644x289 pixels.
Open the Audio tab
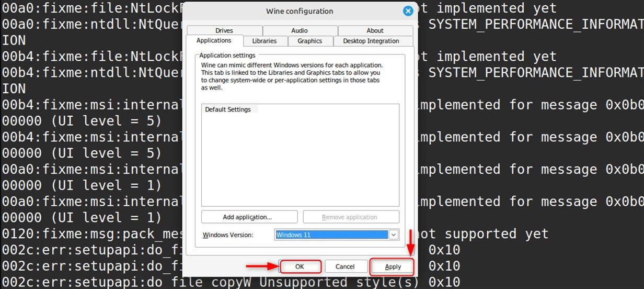click(x=300, y=30)
